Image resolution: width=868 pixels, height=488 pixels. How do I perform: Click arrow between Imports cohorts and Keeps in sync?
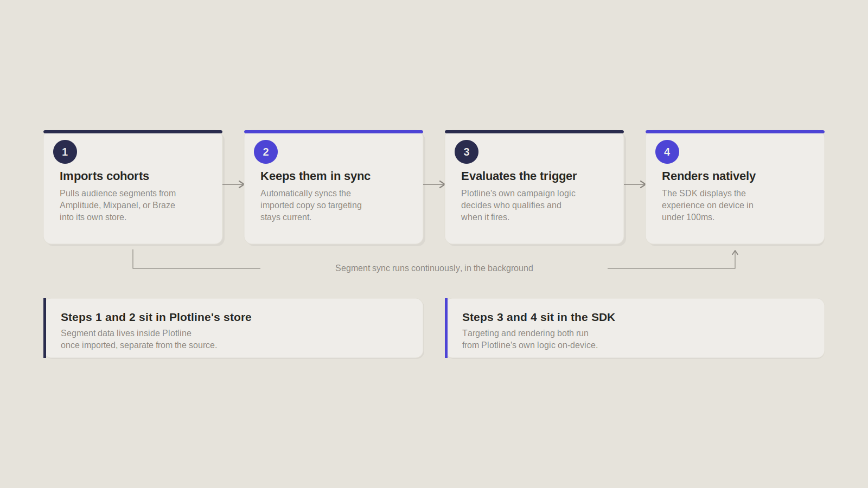(233, 184)
